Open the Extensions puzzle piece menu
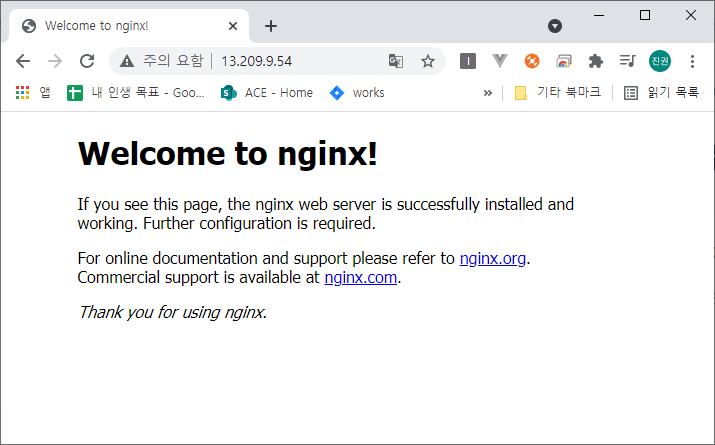The width and height of the screenshot is (715, 445). [596, 61]
